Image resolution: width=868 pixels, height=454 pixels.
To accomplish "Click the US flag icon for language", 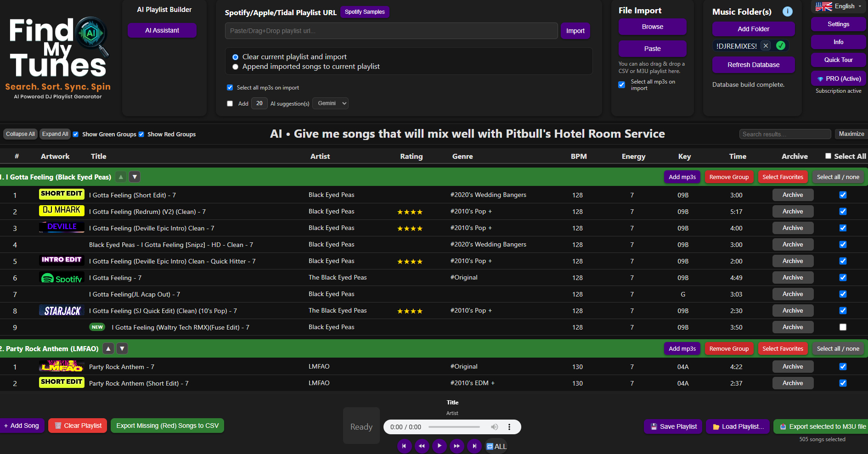I will [823, 6].
